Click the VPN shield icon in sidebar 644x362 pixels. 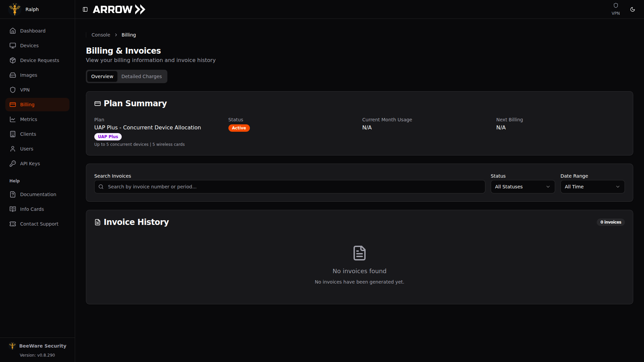13,90
